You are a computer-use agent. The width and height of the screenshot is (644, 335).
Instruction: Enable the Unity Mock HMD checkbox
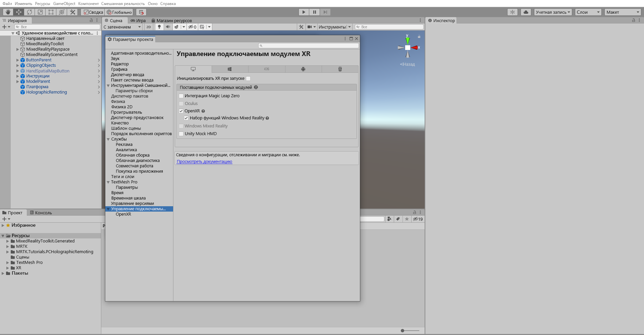point(181,134)
